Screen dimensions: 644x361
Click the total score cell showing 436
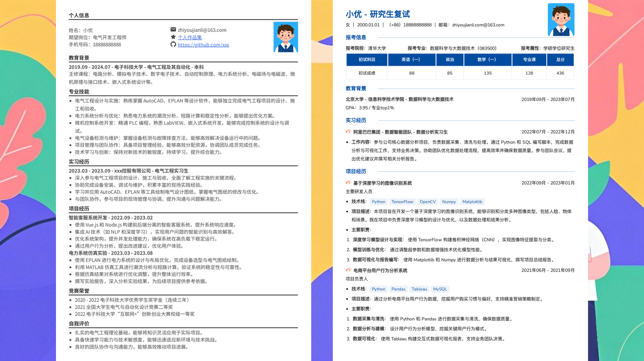[561, 73]
